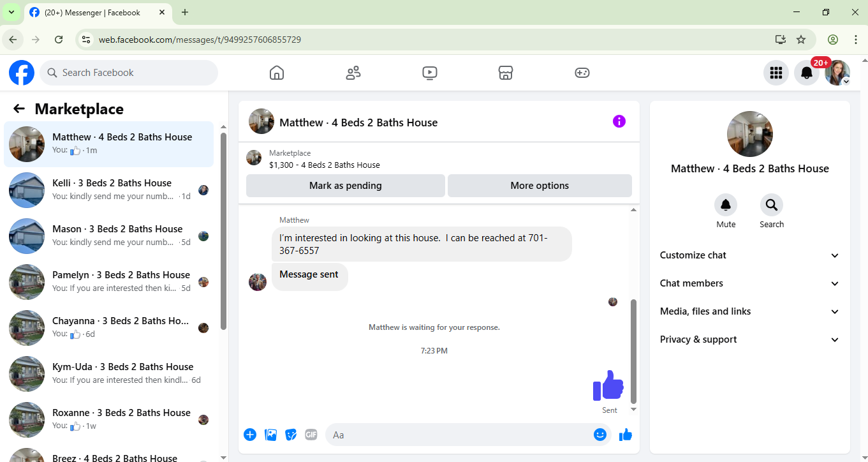
Task: Open the Gaming controller icon
Action: tap(582, 73)
